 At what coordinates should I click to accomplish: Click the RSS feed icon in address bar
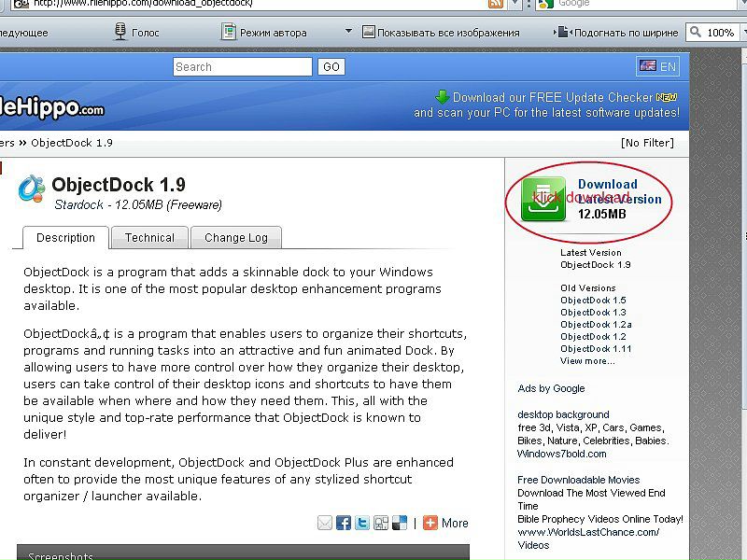(x=496, y=4)
